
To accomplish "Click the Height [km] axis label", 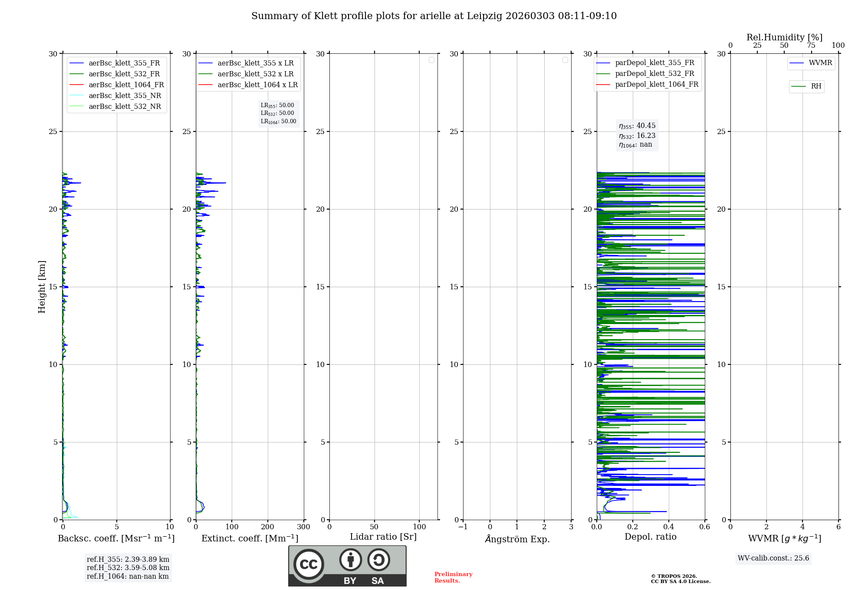I will tap(42, 286).
